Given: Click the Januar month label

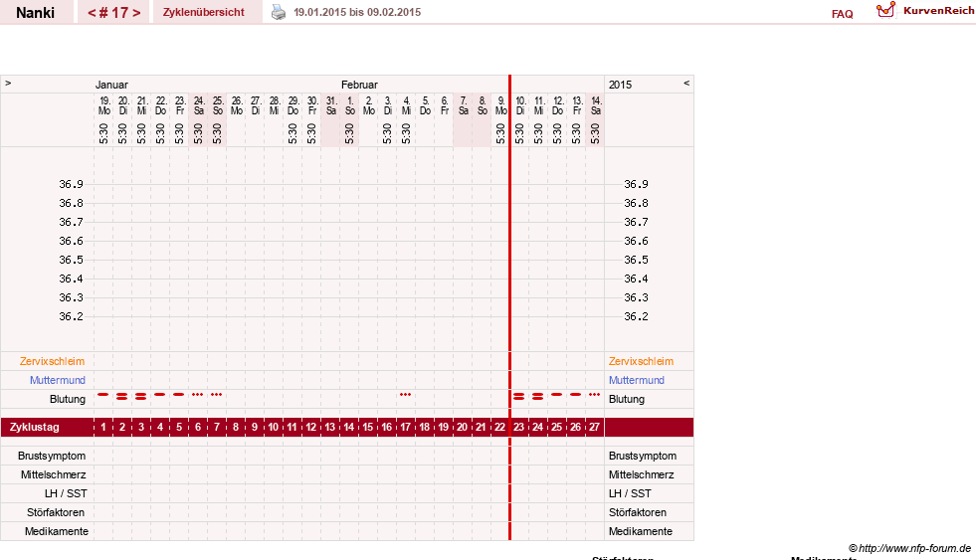Looking at the screenshot, I should (x=111, y=85).
